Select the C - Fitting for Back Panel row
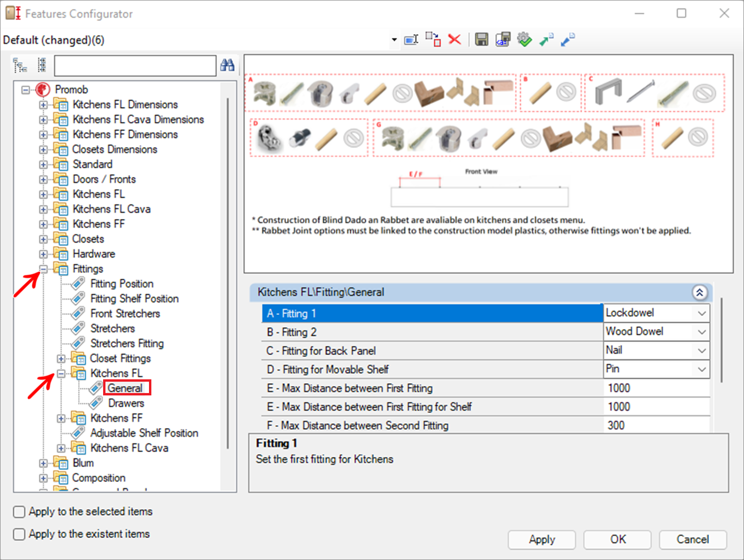 click(x=432, y=351)
